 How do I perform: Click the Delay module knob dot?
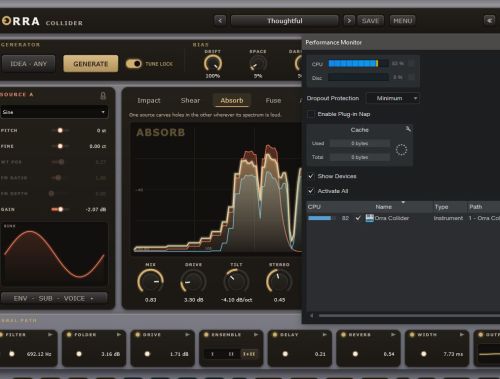[x=285, y=354]
